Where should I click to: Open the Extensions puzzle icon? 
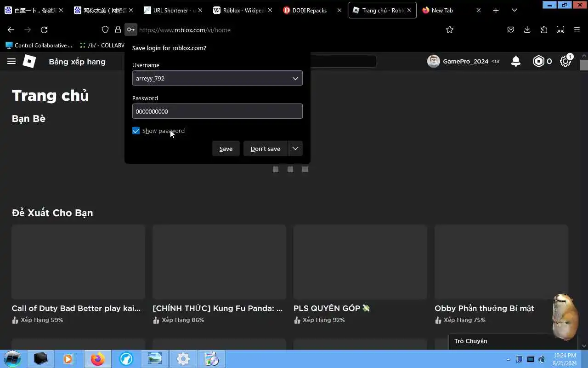point(544,29)
